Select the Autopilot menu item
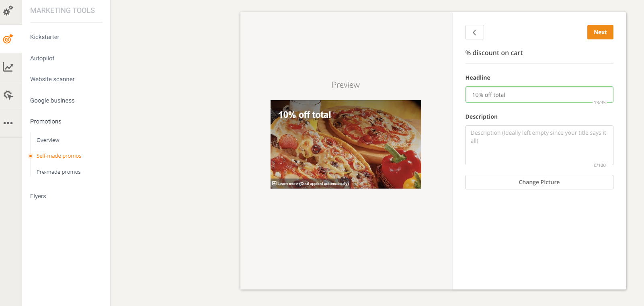Viewport: 644px width, 306px height. (42, 58)
